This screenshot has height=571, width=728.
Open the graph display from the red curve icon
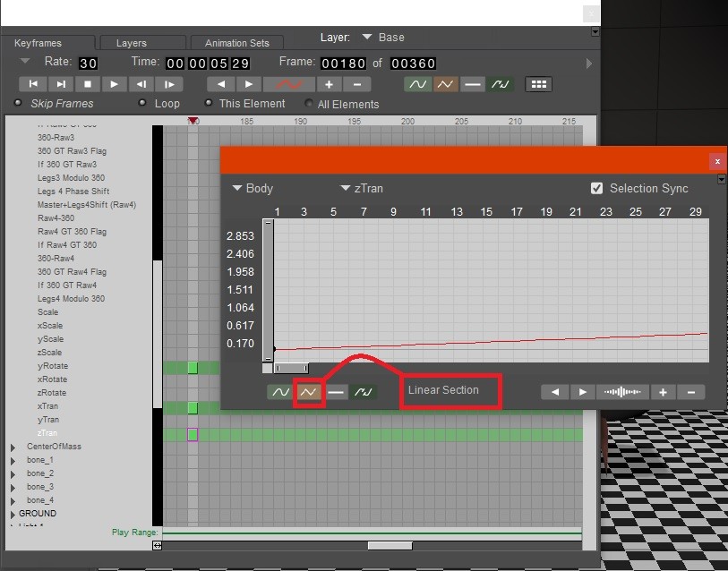click(x=288, y=84)
